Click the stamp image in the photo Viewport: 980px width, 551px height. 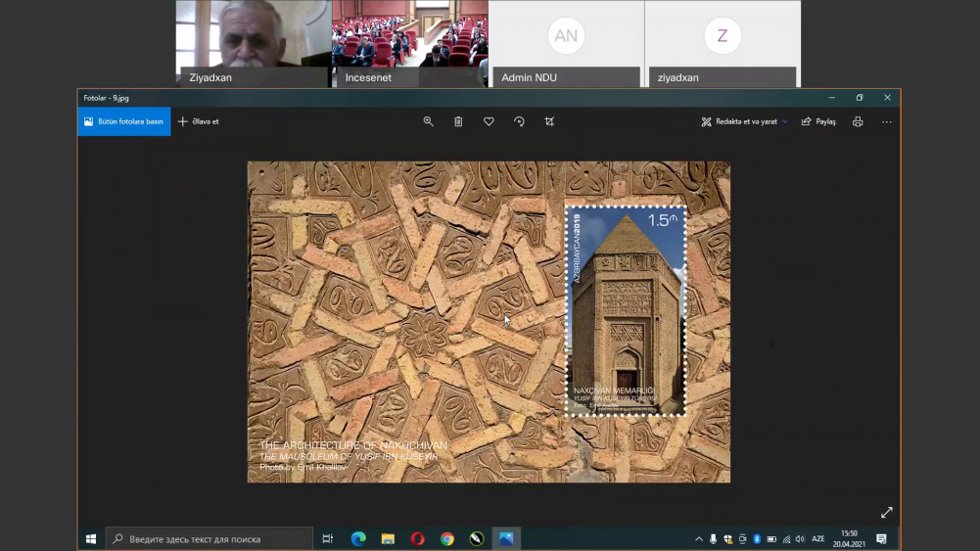click(x=626, y=311)
